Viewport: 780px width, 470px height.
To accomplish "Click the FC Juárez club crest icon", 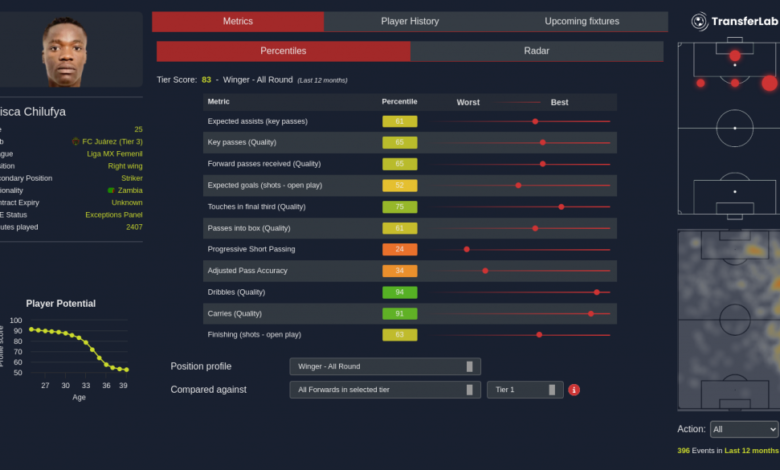I will click(76, 142).
